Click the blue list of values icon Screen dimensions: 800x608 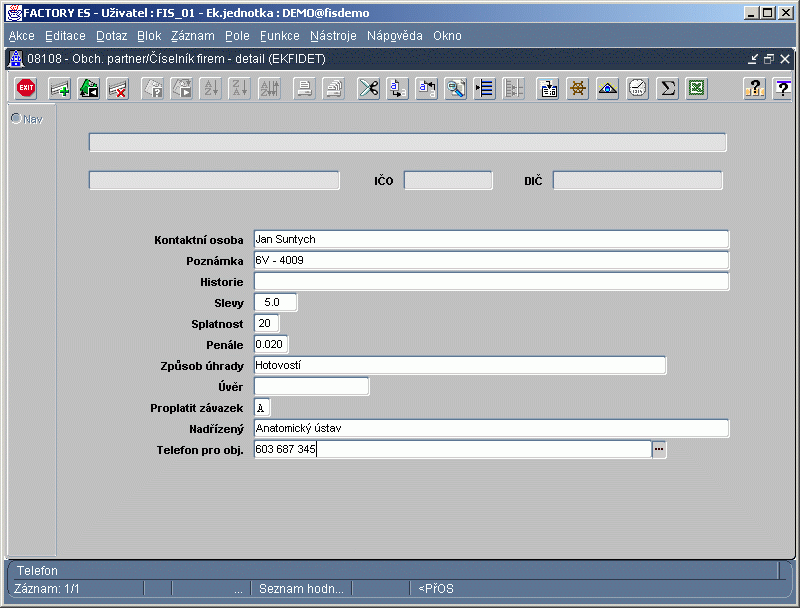(x=485, y=89)
